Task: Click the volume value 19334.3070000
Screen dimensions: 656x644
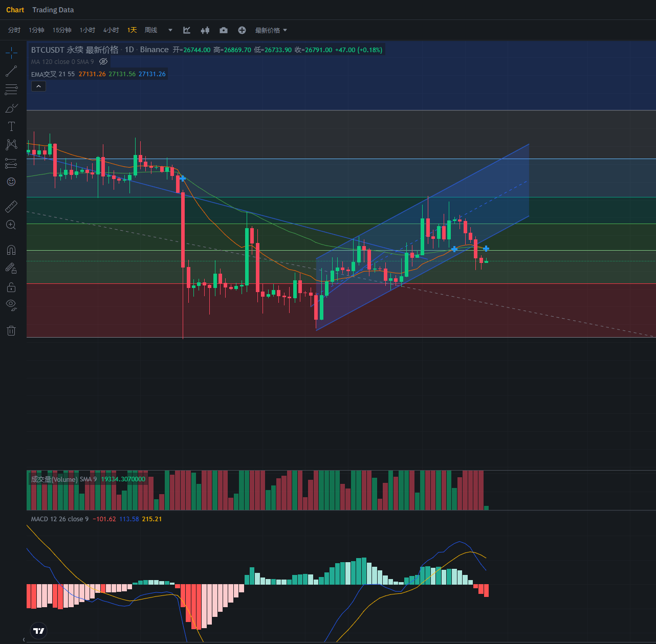Action: click(x=123, y=479)
